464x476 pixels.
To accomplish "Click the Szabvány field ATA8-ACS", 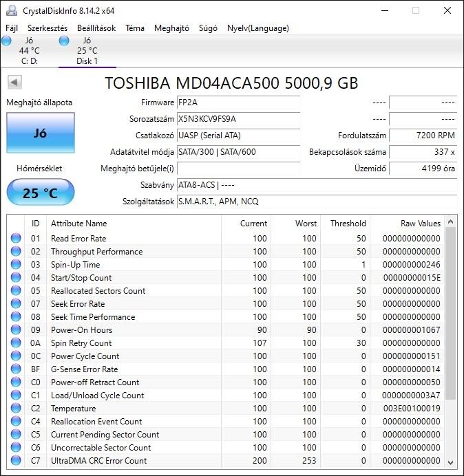I will pyautogui.click(x=317, y=185).
